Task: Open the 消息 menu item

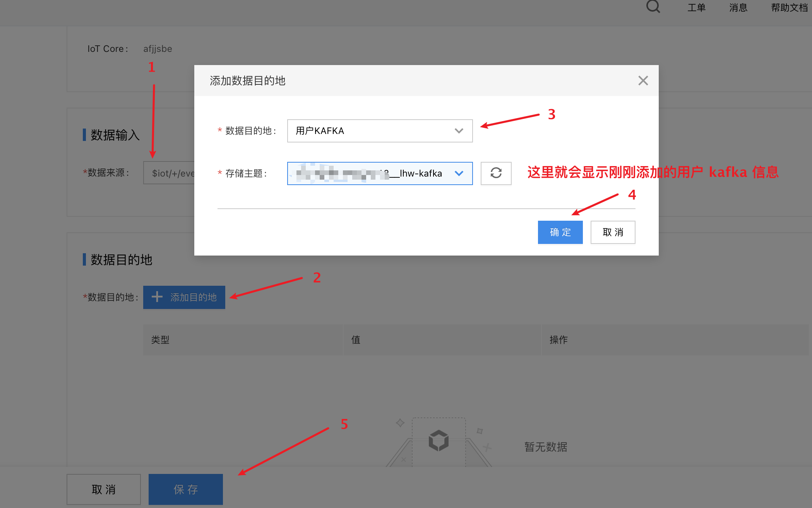Action: click(738, 8)
